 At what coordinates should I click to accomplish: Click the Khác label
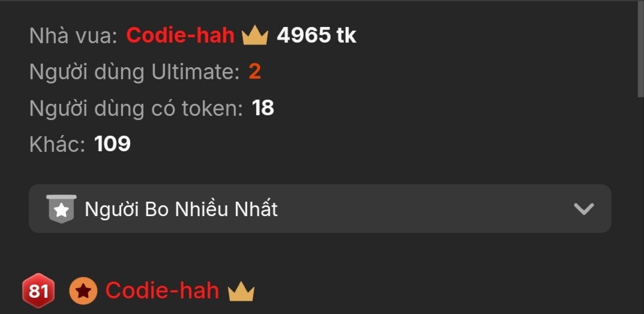(x=58, y=144)
